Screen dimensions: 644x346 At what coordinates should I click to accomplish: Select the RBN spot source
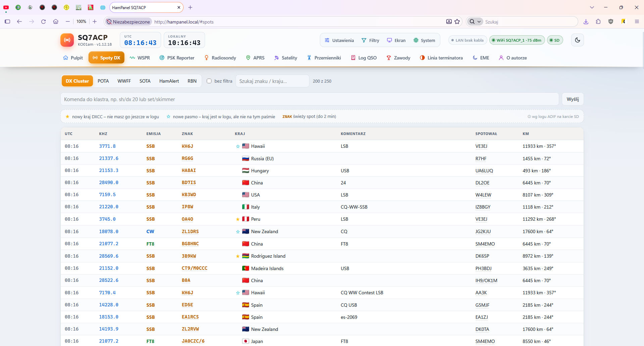(192, 81)
